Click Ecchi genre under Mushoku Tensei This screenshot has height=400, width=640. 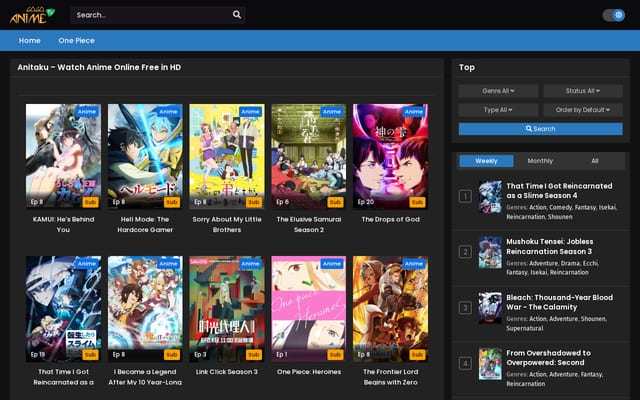590,263
